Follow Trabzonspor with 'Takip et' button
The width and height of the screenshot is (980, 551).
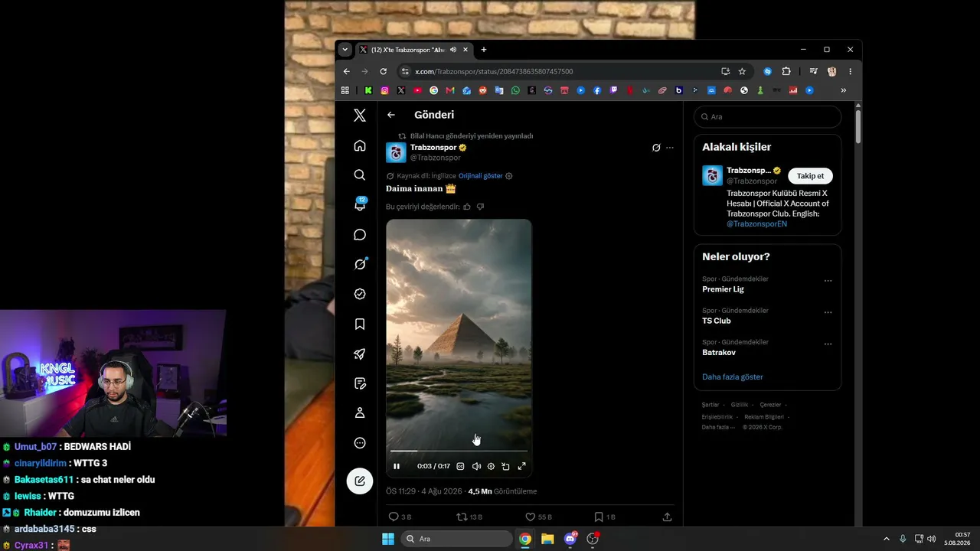[x=810, y=176]
